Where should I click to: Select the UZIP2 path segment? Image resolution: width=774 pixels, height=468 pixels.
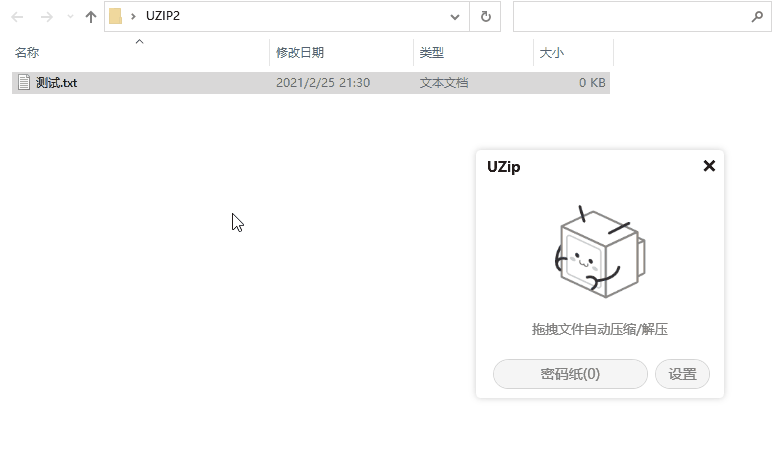[x=163, y=16]
